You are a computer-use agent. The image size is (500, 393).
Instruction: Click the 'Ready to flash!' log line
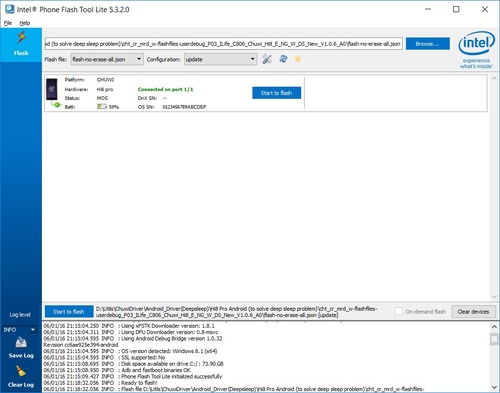(100, 383)
